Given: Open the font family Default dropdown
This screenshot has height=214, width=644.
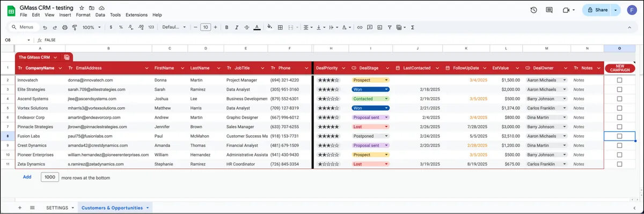Looking at the screenshot, I should pyautogui.click(x=173, y=27).
